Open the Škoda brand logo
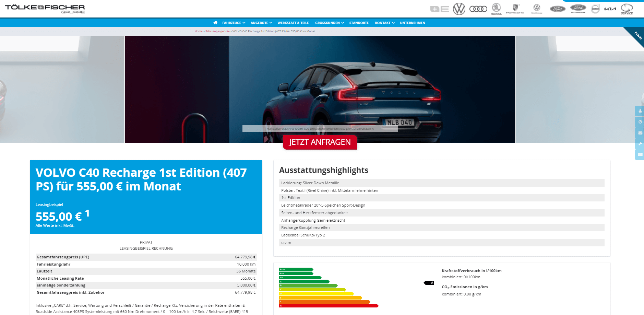The width and height of the screenshot is (644, 315). 497,9
